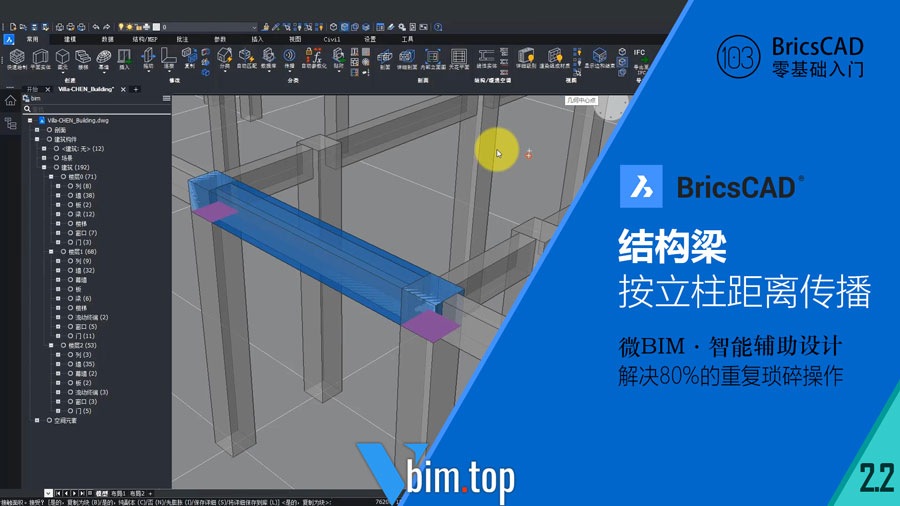Click the undo arrow in quick access toolbar

(95, 27)
